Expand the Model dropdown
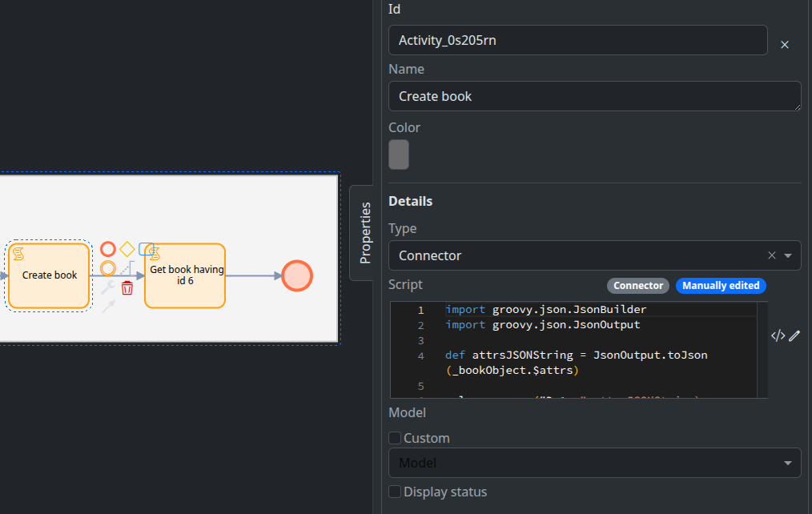Image resolution: width=812 pixels, height=514 pixels. 788,463
